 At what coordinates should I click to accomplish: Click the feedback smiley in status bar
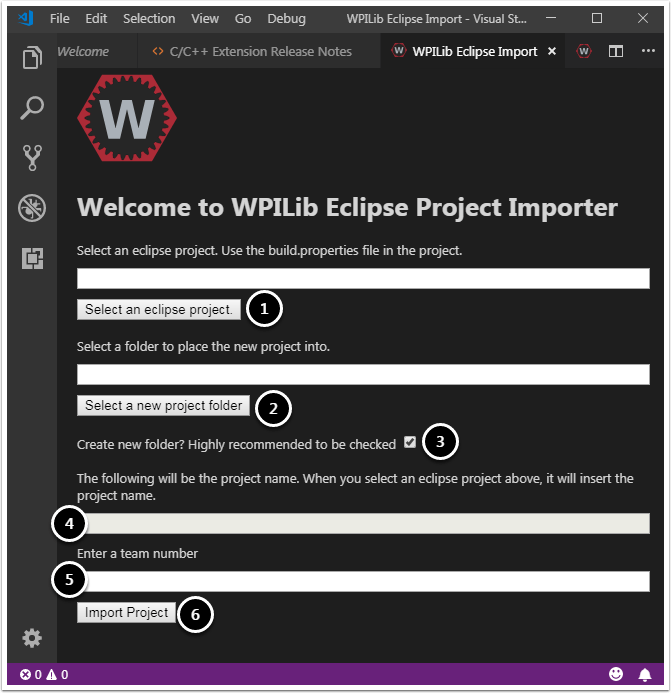coord(616,674)
